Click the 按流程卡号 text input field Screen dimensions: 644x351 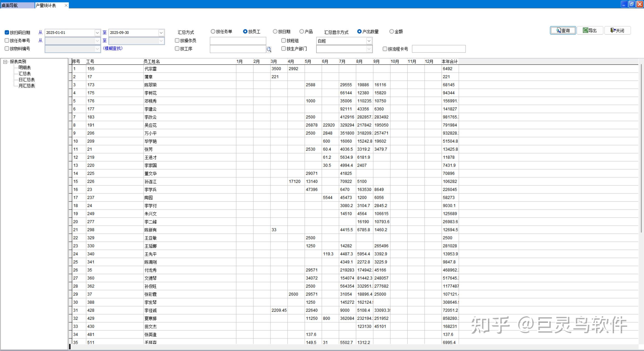[x=439, y=49]
